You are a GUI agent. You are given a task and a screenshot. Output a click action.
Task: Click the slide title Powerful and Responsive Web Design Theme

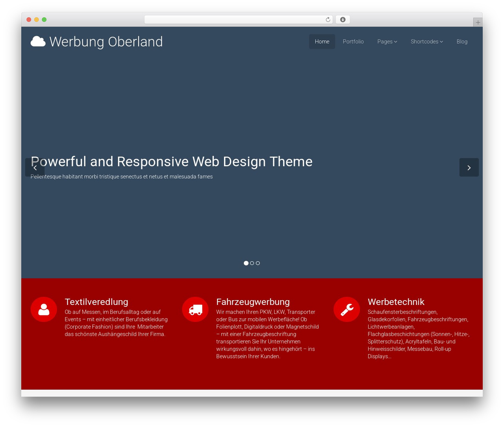tap(172, 162)
